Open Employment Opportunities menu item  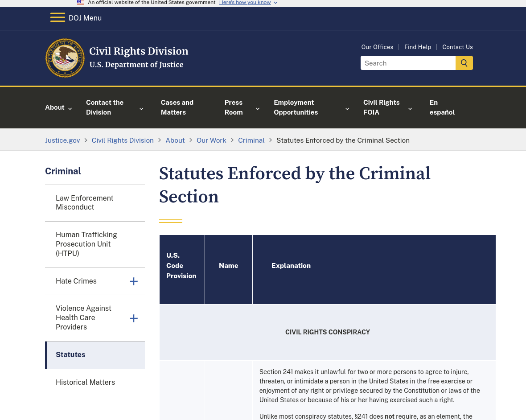coord(296,107)
